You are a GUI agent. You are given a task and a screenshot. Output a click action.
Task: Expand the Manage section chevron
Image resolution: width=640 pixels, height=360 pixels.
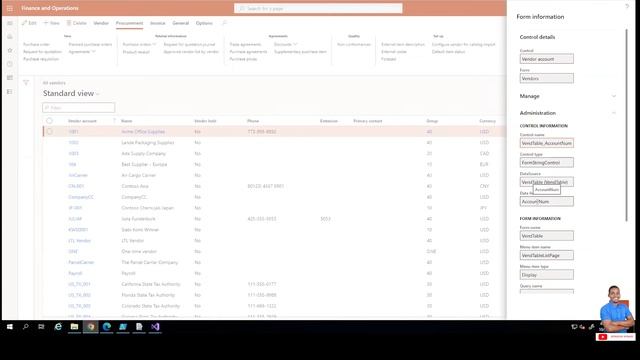tap(613, 96)
